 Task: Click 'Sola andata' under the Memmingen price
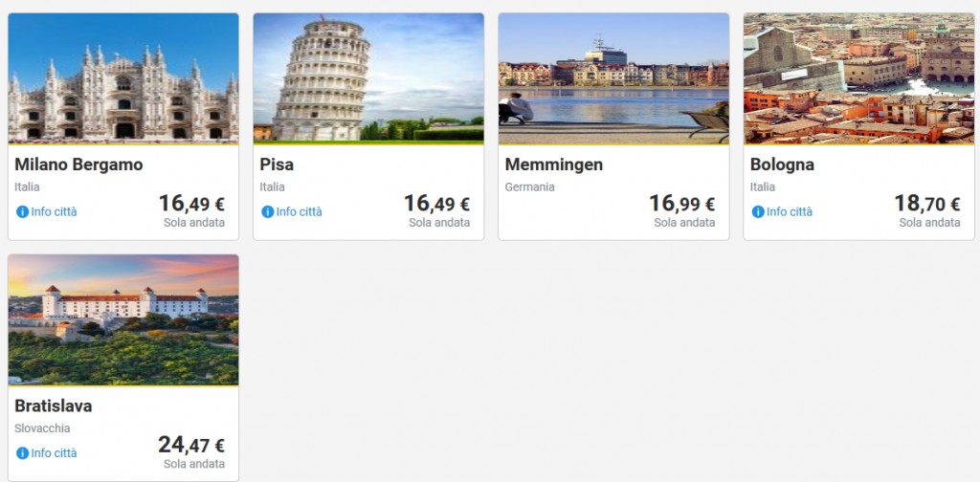click(684, 223)
